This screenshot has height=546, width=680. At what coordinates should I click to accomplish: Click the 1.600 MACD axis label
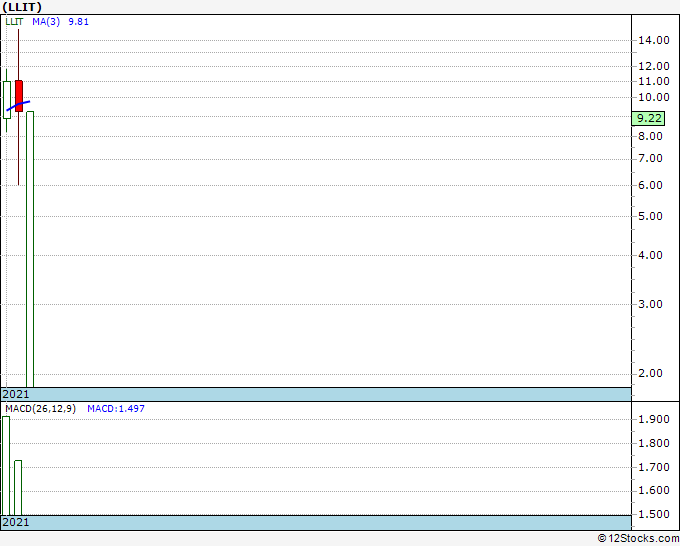[654, 490]
